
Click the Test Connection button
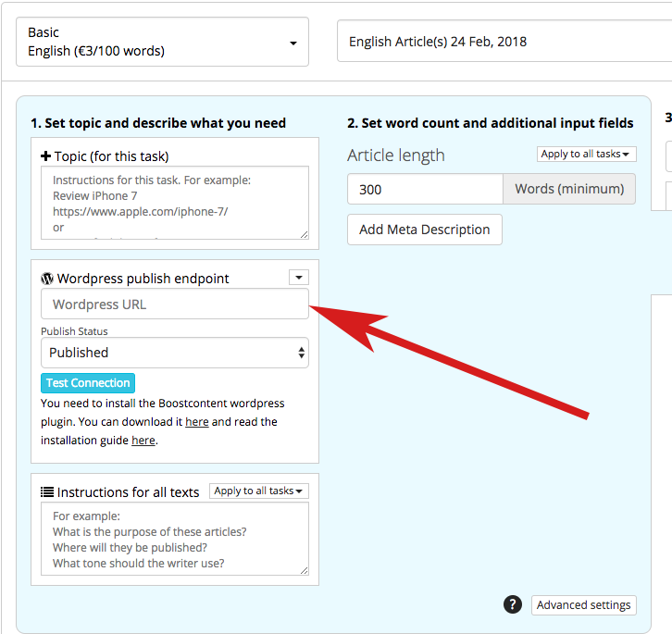(88, 383)
